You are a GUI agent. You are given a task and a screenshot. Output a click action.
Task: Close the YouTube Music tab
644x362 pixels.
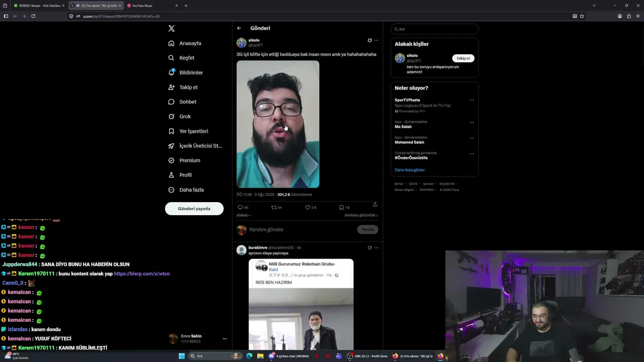(x=177, y=6)
